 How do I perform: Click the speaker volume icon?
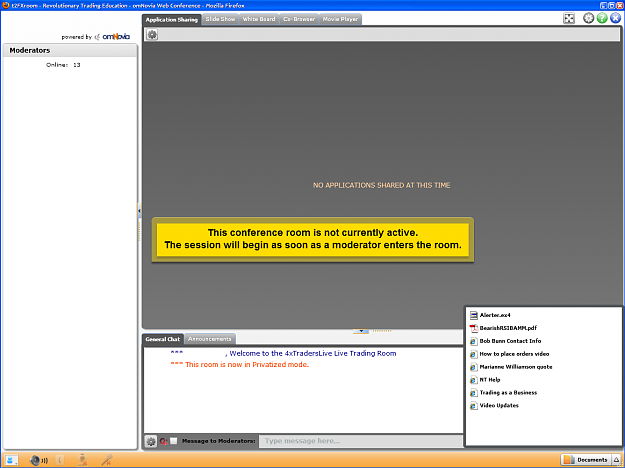coord(39,460)
